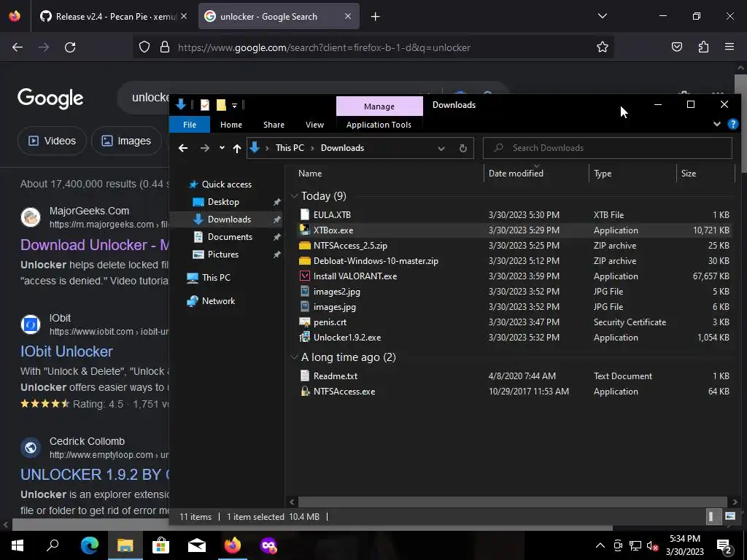Screen dimensions: 747x560
Task: Select the EULA.XTB file
Action: coord(332,215)
